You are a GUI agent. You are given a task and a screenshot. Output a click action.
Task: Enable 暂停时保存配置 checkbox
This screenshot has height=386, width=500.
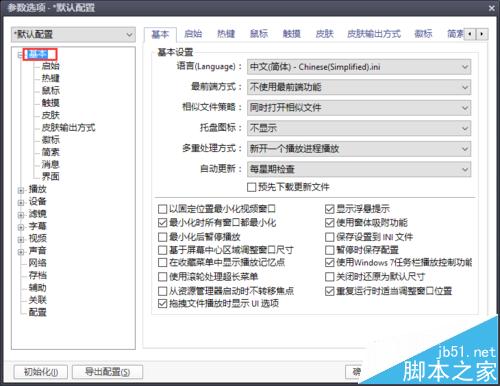(x=329, y=250)
